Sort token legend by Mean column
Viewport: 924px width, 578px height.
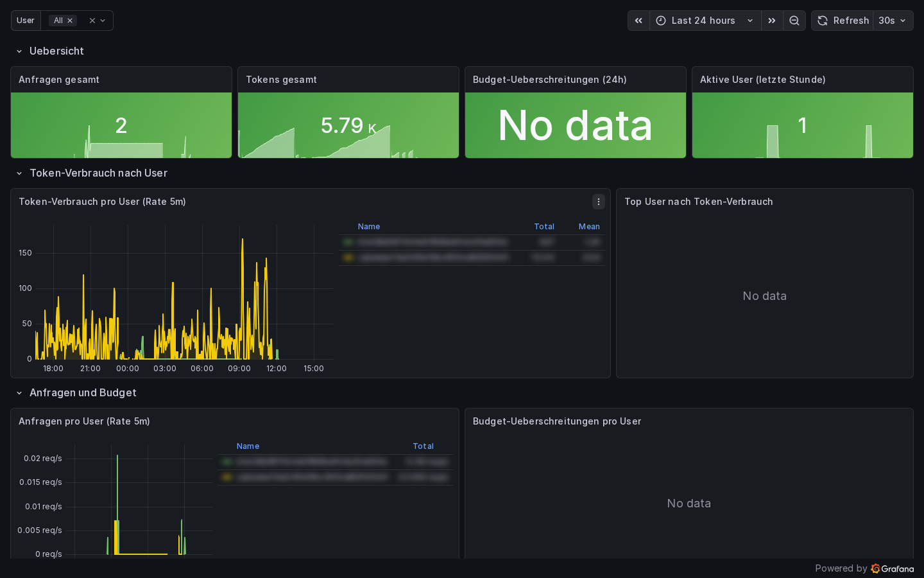(589, 227)
